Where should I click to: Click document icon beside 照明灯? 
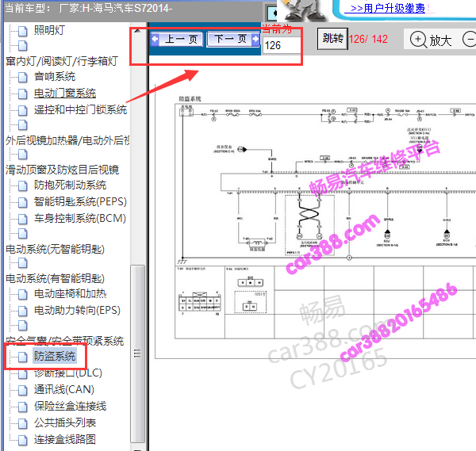[x=22, y=31]
